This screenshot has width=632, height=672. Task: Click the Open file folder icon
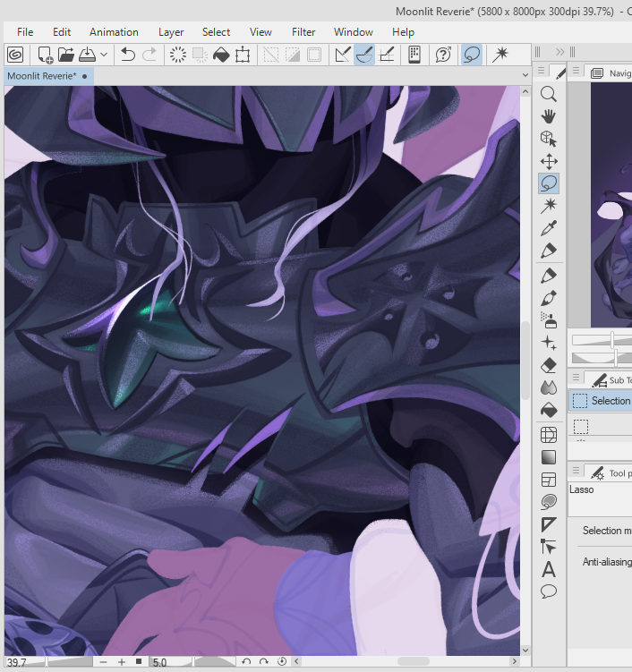coord(66,55)
